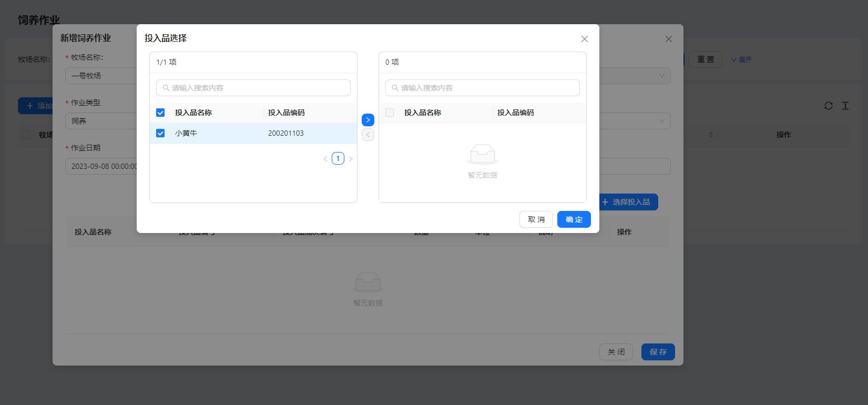Close the 新增饲养作业 dialog
The height and width of the screenshot is (405, 868).
coord(668,39)
